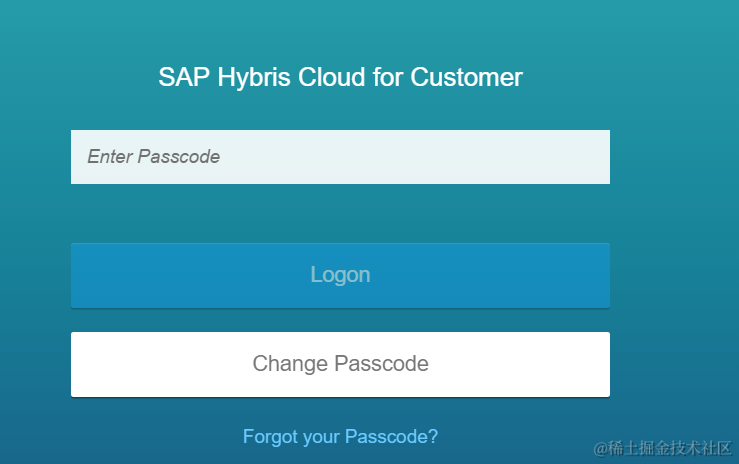Image resolution: width=739 pixels, height=464 pixels.
Task: Select the white Change Passcode button
Action: click(x=340, y=364)
